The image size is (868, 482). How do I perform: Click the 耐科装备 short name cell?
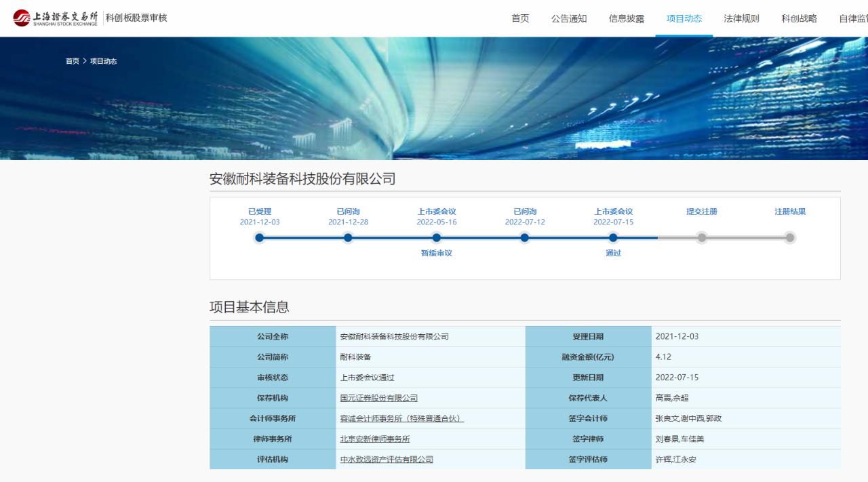coord(431,357)
